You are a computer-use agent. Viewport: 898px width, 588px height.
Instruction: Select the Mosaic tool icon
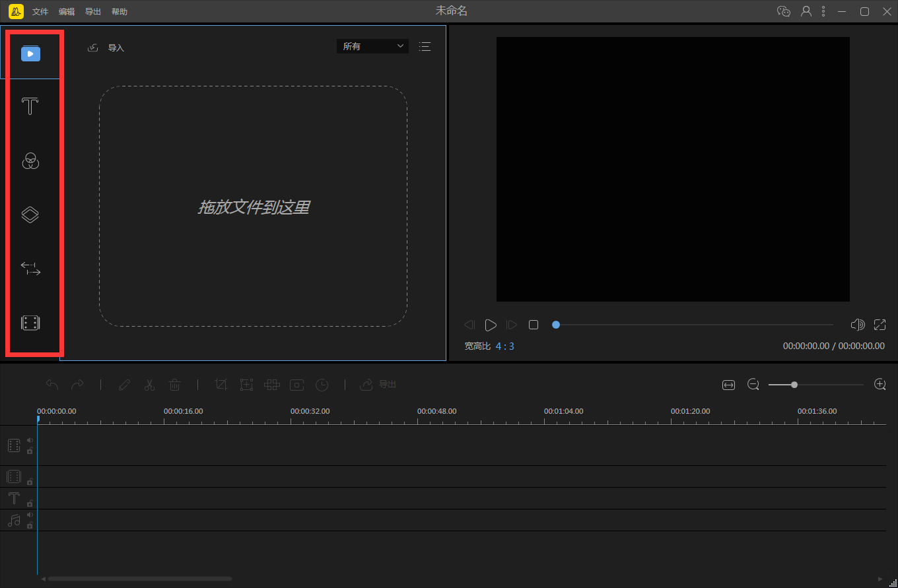(272, 385)
